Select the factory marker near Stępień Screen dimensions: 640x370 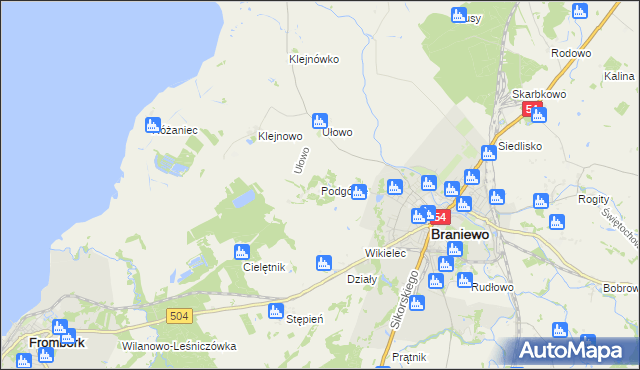click(276, 311)
